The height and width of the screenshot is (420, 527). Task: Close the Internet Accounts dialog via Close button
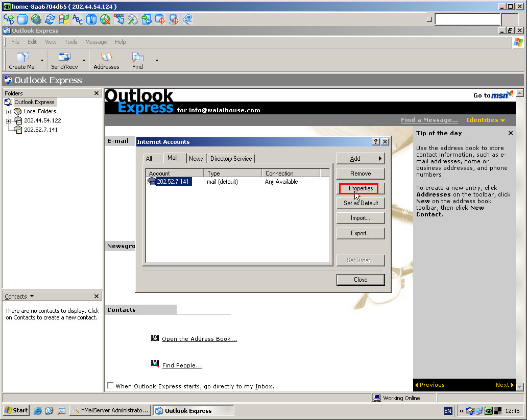pyautogui.click(x=361, y=280)
